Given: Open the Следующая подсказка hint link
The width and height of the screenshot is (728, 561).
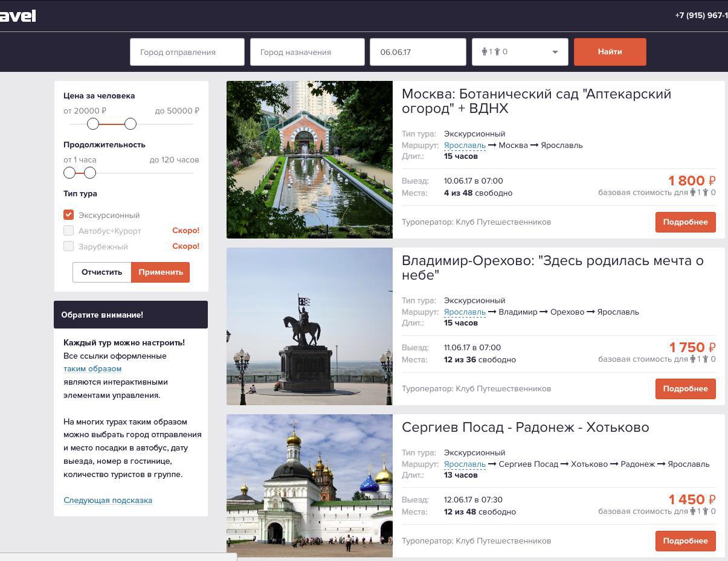Looking at the screenshot, I should click(x=108, y=500).
